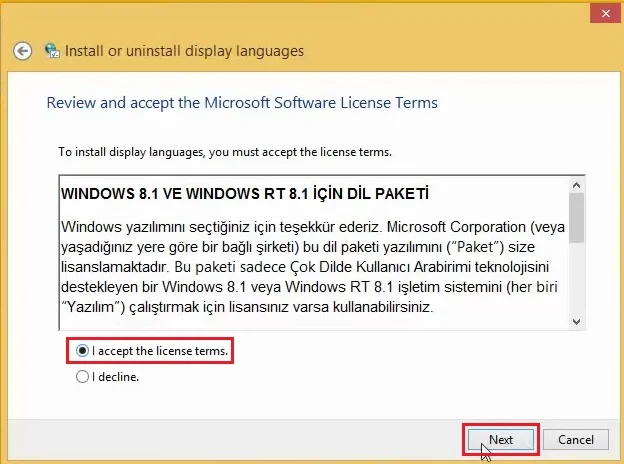
Task: Choose the I decline radio button
Action: 82,376
